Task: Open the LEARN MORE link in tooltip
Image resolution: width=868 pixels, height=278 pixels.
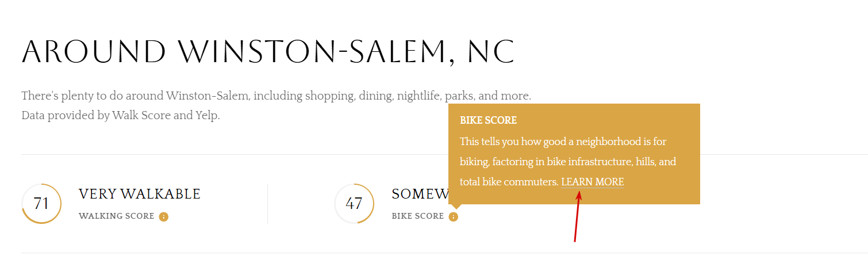Action: pyautogui.click(x=593, y=182)
